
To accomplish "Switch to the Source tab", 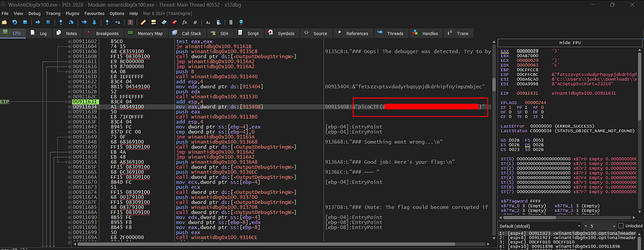I will tap(316, 33).
